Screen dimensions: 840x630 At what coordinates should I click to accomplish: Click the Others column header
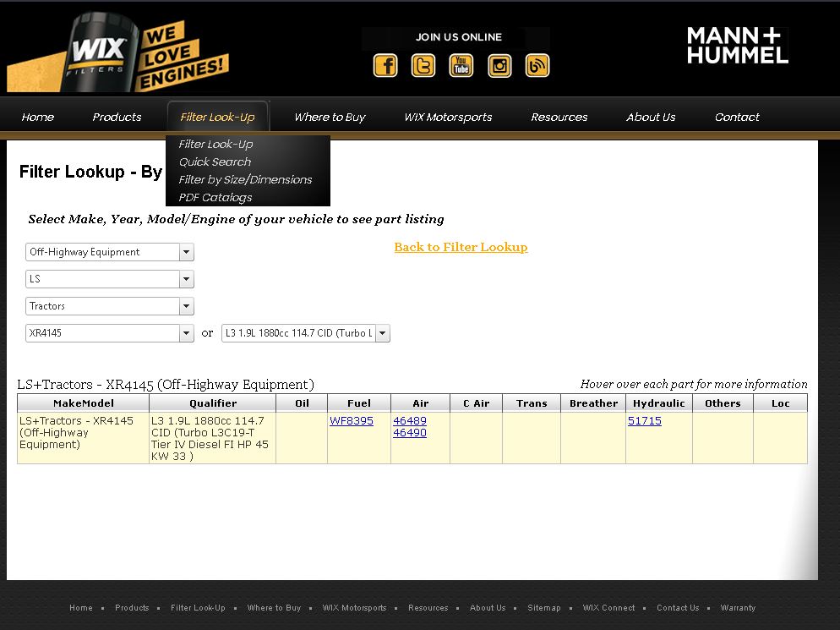tap(723, 403)
